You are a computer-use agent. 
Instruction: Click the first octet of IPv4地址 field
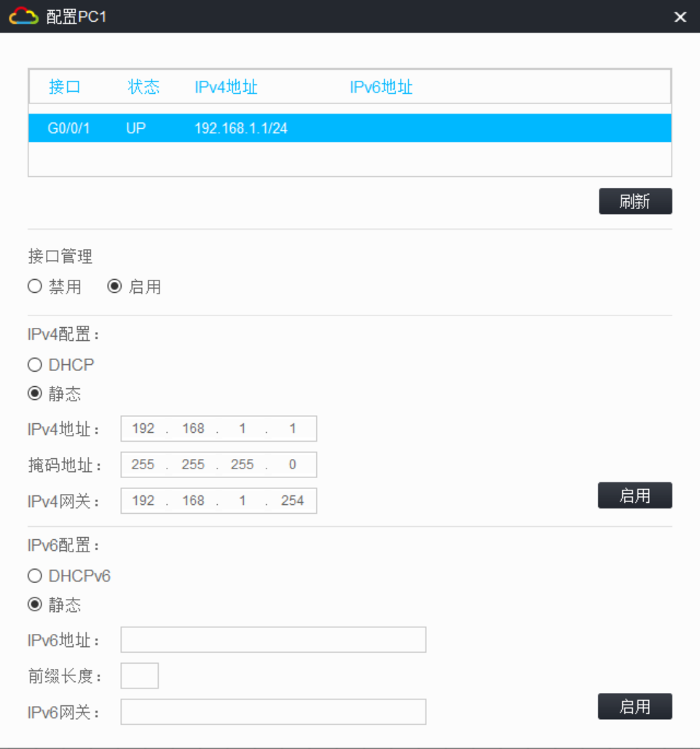coord(143,428)
